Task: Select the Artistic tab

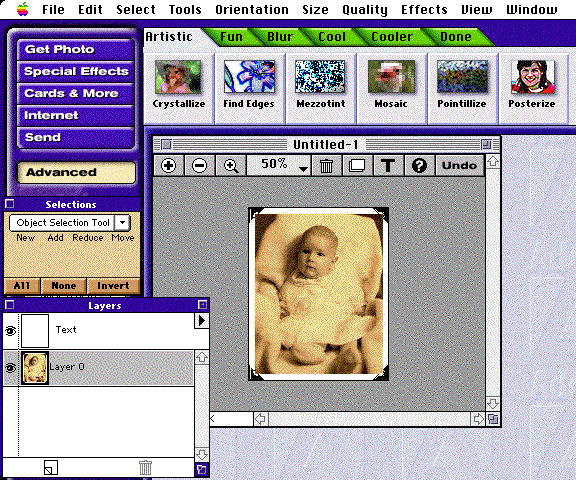Action: pos(169,37)
